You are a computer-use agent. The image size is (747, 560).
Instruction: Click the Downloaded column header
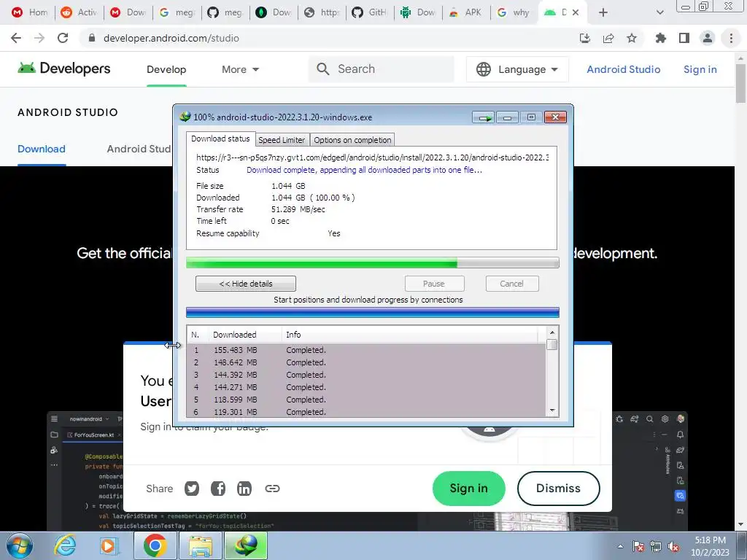pyautogui.click(x=245, y=335)
